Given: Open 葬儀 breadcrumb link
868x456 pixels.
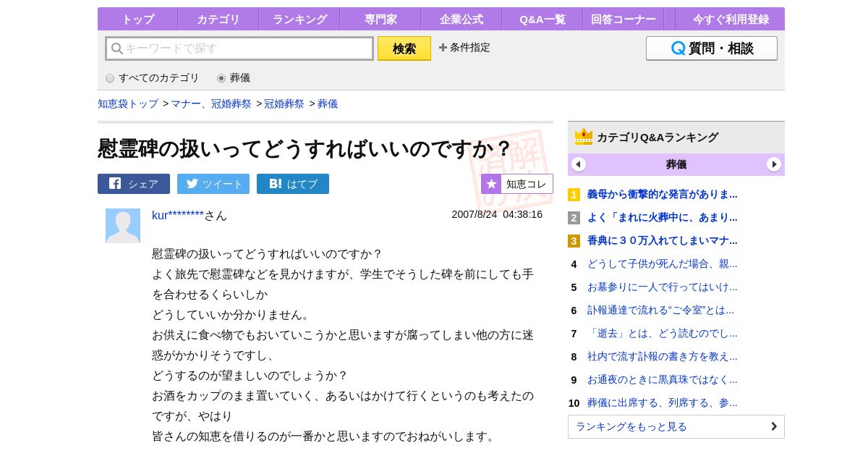Looking at the screenshot, I should click(328, 104).
